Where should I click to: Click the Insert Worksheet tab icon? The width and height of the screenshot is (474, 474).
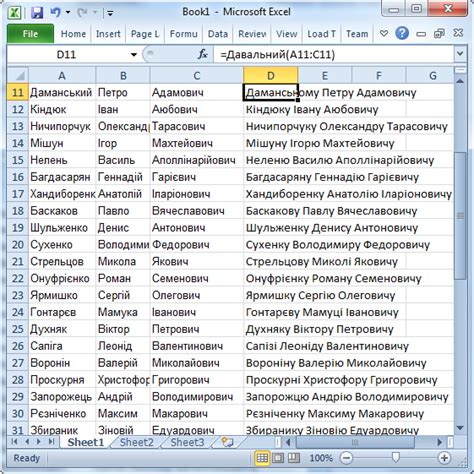pos(227,442)
